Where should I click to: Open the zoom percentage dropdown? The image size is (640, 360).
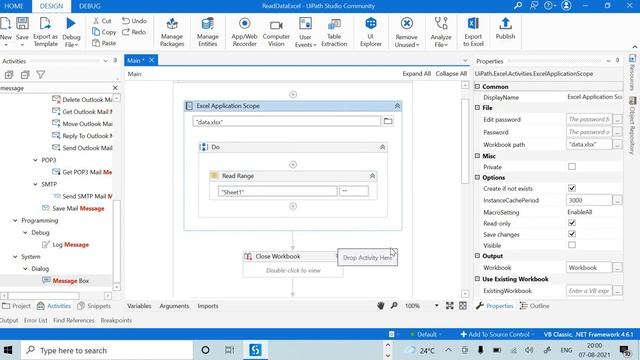[x=436, y=306]
